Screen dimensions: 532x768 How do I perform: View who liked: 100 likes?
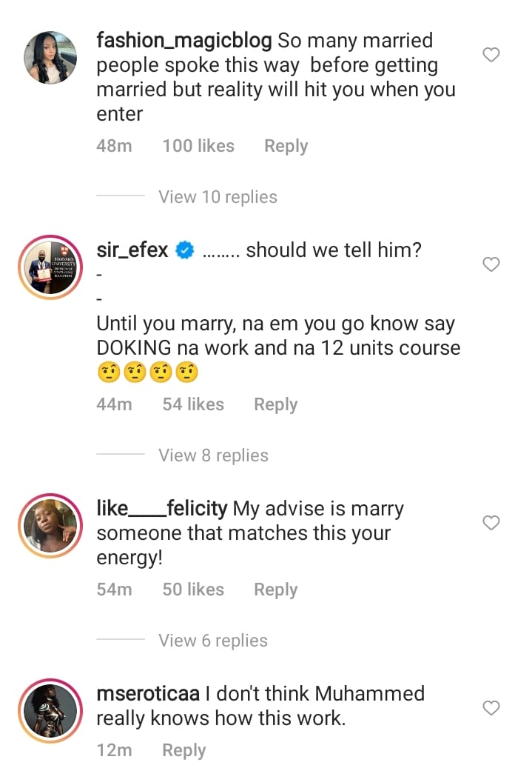click(198, 146)
